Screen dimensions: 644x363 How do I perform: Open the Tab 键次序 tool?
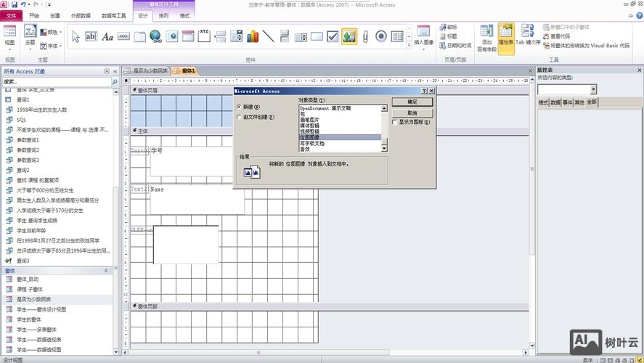pos(528,36)
